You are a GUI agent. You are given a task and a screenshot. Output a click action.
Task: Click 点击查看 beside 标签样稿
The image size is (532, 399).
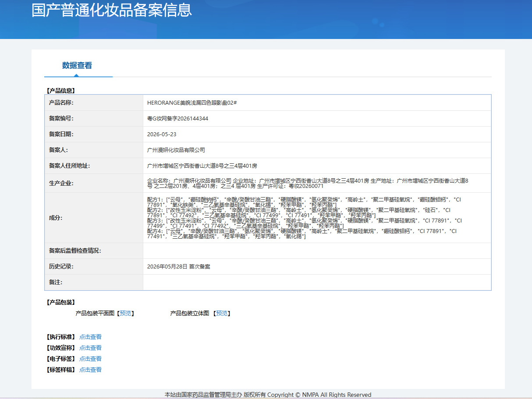90,370
